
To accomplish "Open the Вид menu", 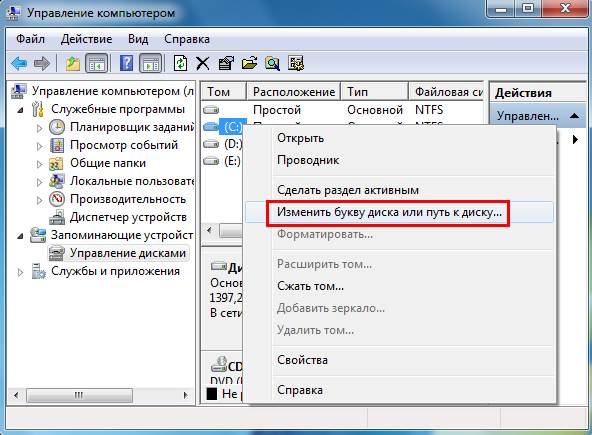I will click(138, 39).
